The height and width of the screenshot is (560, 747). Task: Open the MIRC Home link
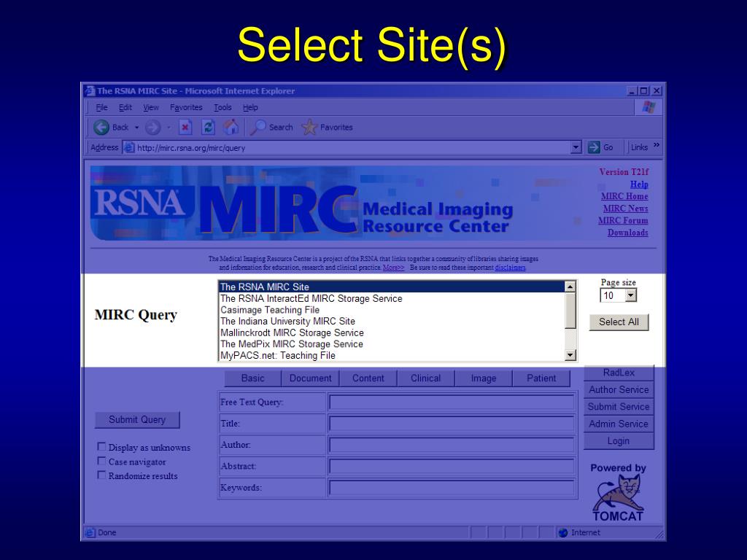click(624, 196)
